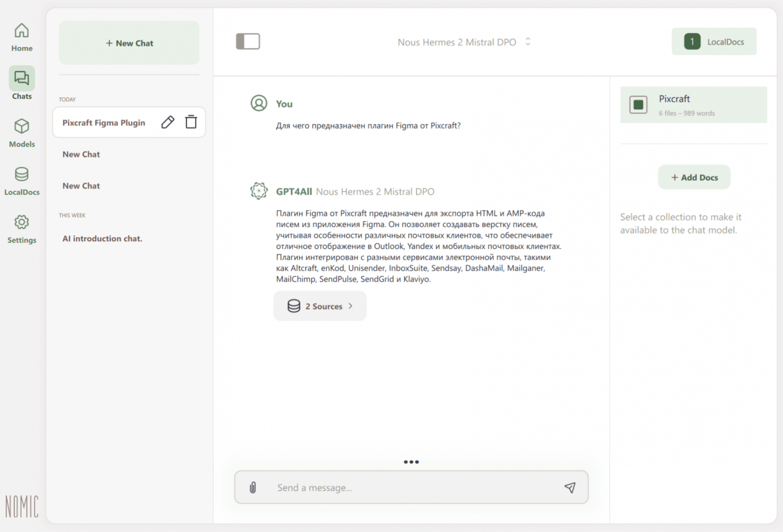The height and width of the screenshot is (532, 783).
Task: Click the three-dots indicator above message box
Action: click(411, 462)
